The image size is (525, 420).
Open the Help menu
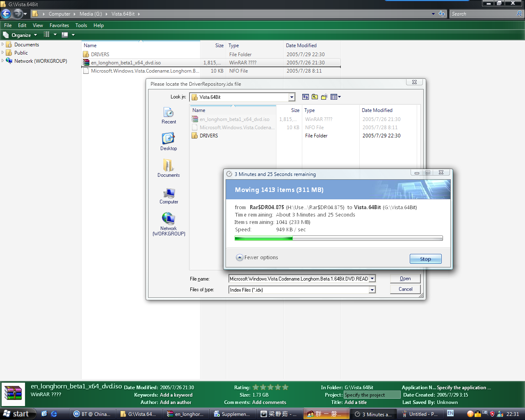click(98, 25)
